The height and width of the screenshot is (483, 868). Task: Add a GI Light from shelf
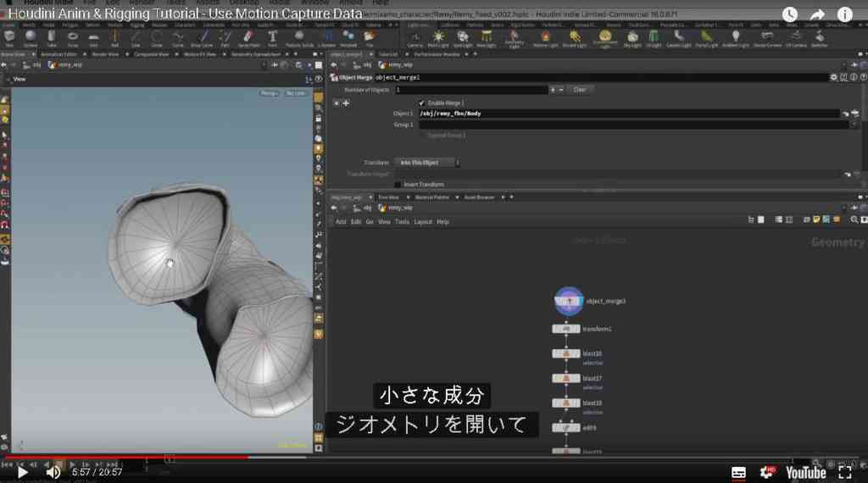(654, 37)
